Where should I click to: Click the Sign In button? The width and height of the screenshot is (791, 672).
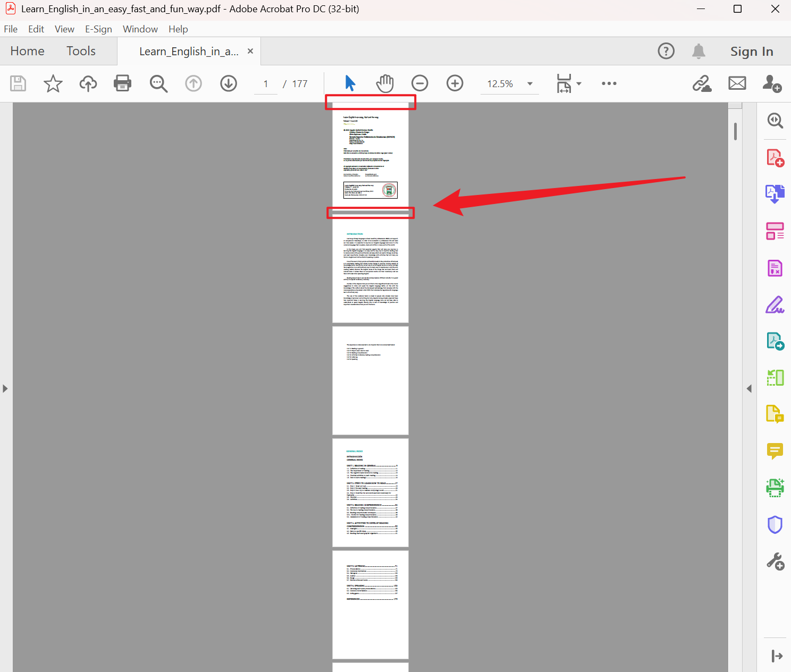(x=752, y=51)
